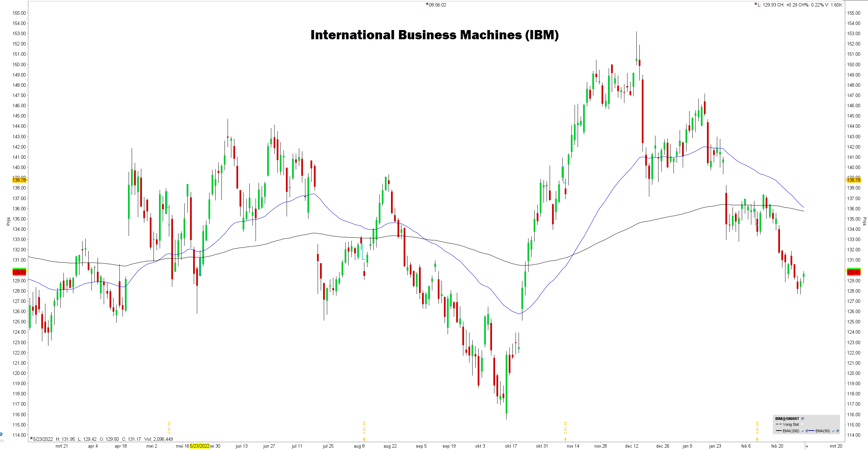
Task: Close the last-price quote info label
Action: click(756, 4)
